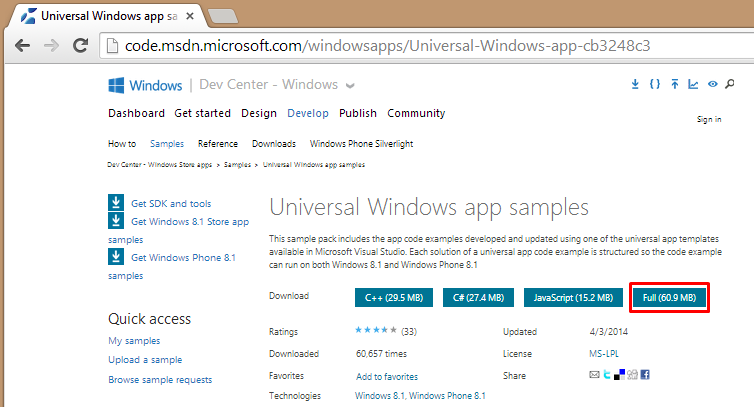Open a new browser tab
The width and height of the screenshot is (754, 407).
(x=223, y=16)
